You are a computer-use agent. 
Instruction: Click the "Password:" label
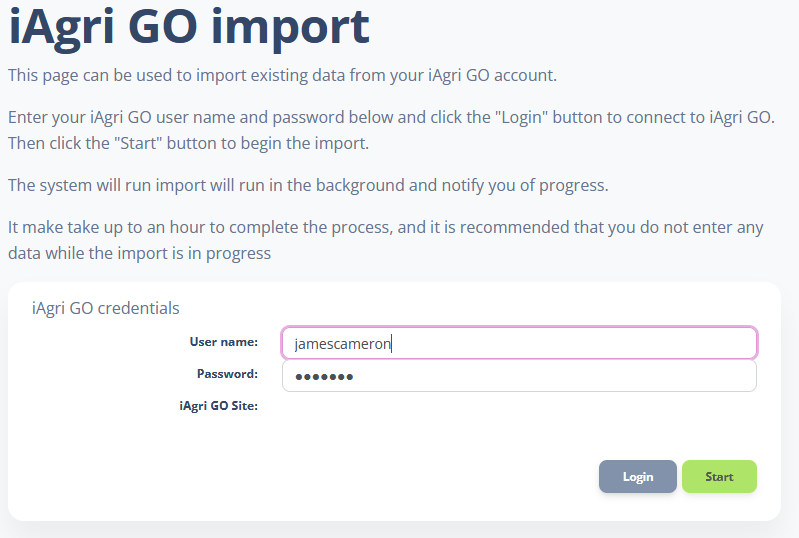[x=227, y=374]
